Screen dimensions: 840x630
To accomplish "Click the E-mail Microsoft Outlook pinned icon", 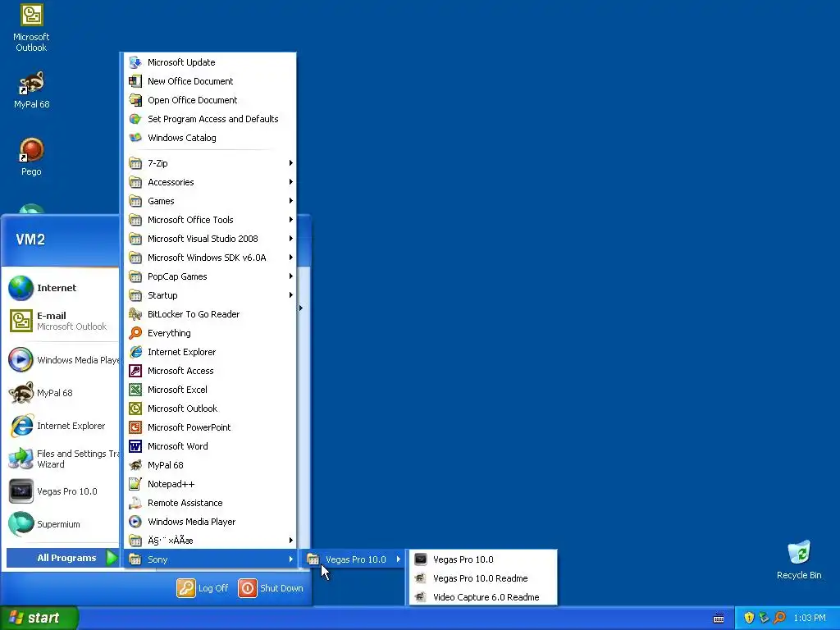I will click(21, 321).
